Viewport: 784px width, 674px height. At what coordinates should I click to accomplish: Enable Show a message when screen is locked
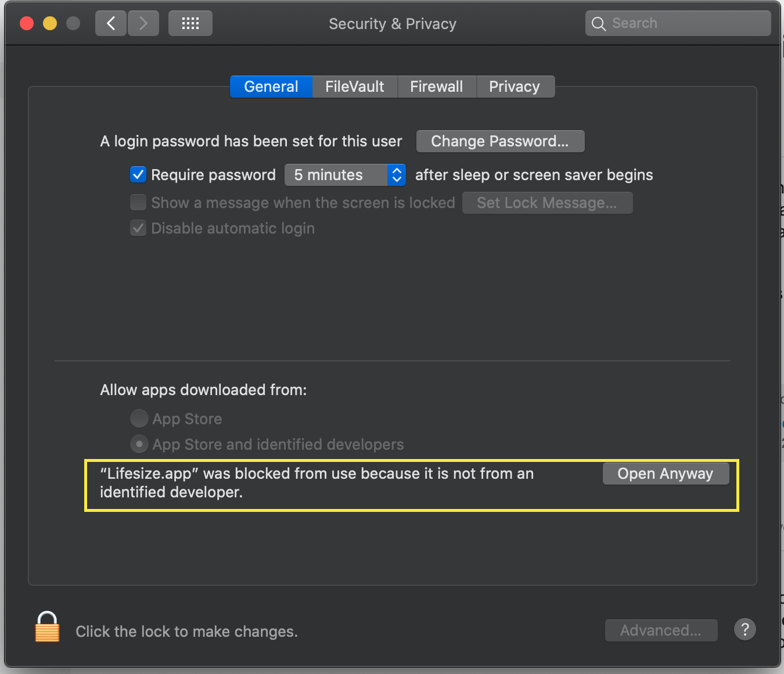pos(138,202)
